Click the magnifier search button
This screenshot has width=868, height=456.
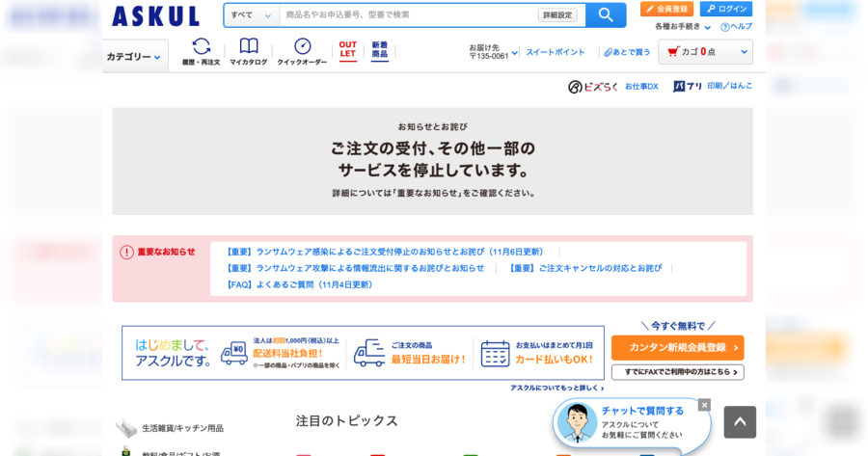[605, 15]
